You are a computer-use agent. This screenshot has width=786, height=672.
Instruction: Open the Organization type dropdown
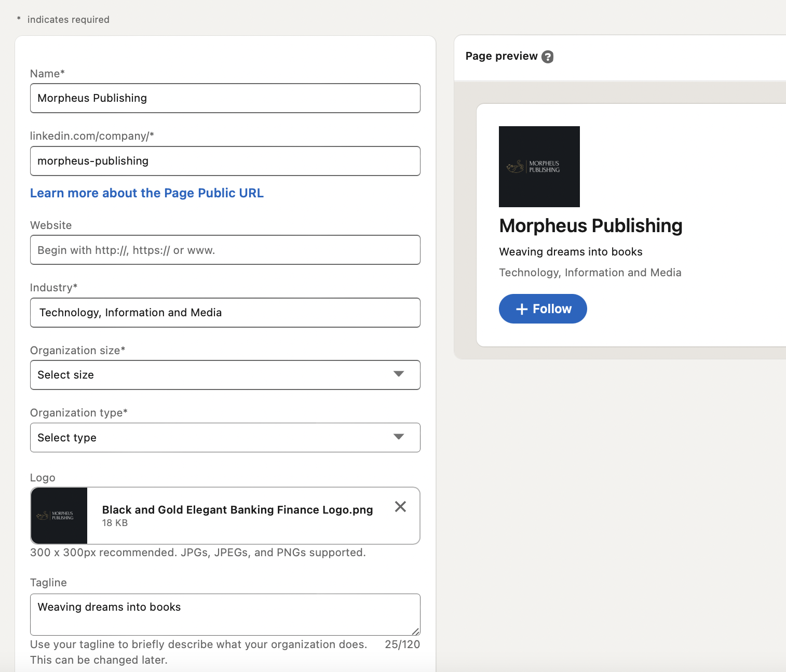click(x=225, y=438)
